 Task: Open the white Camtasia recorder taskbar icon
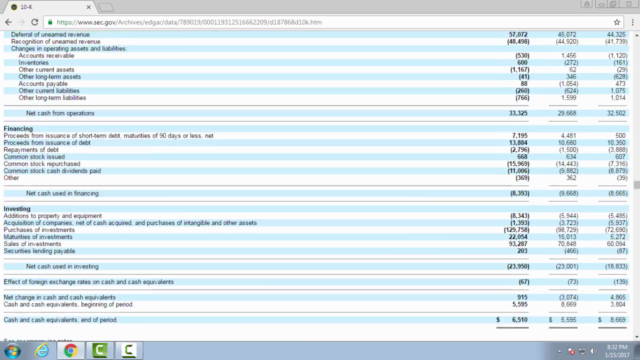pos(129,351)
